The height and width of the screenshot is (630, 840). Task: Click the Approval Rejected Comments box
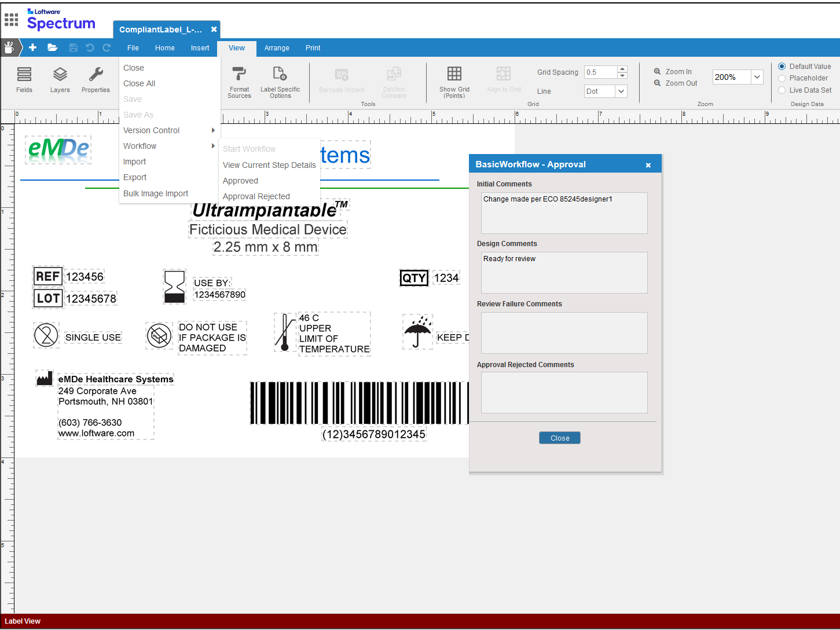tap(564, 393)
